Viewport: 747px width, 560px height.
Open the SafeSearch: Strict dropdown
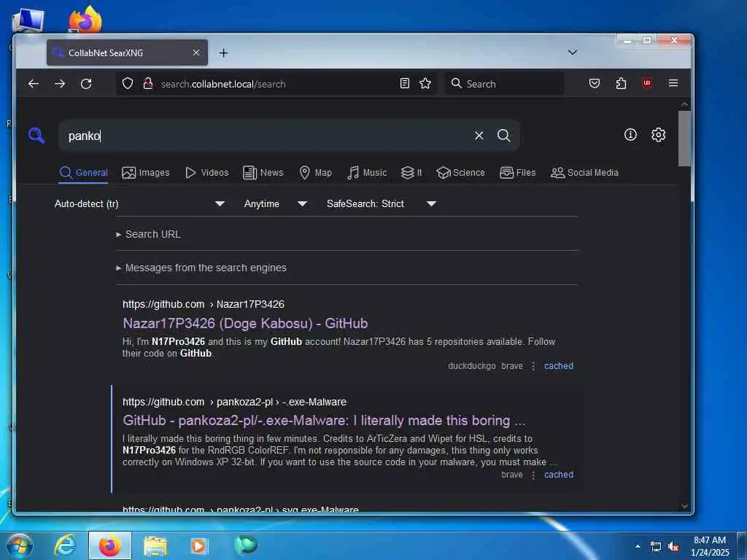[381, 204]
